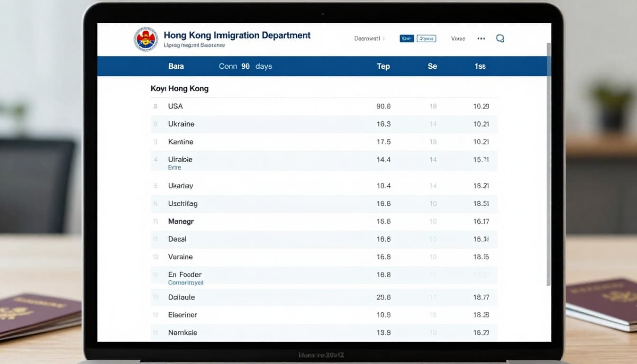Open the three-dots more options menu
637x364 pixels.
tap(481, 38)
